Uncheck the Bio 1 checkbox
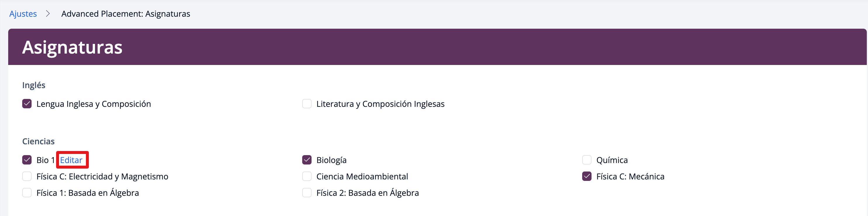Image resolution: width=868 pixels, height=216 pixels. pos(27,160)
